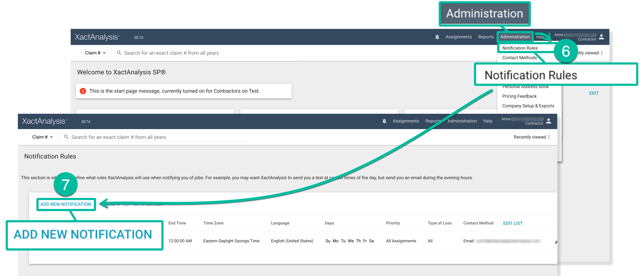
Task: Click the English (United States) language cell
Action: coord(292,241)
